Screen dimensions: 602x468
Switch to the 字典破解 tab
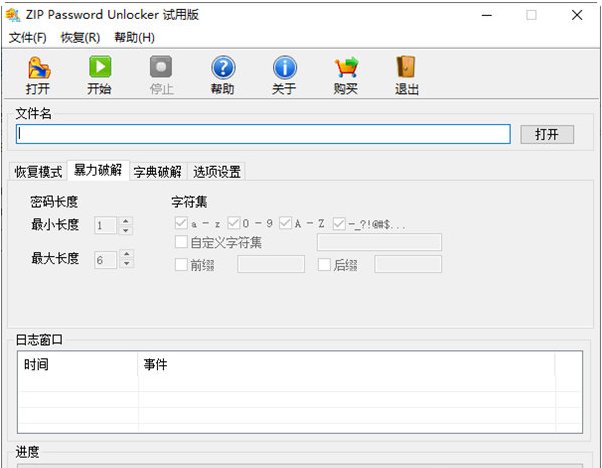tap(158, 172)
